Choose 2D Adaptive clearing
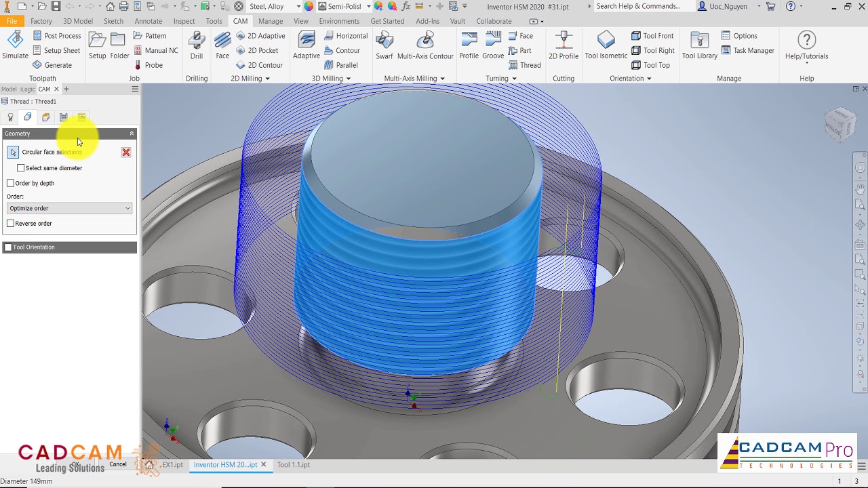Screen dimensions: 868x488 click(x=260, y=36)
